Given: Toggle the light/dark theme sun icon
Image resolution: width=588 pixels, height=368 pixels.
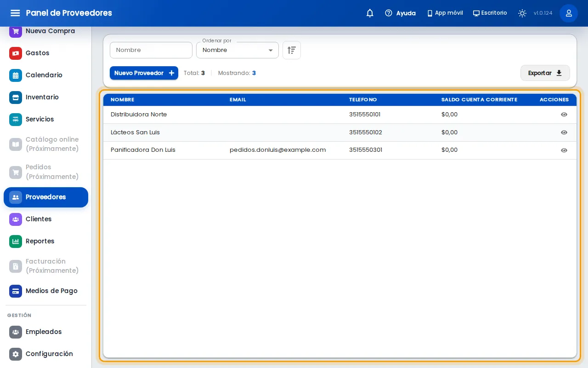Looking at the screenshot, I should [x=522, y=13].
